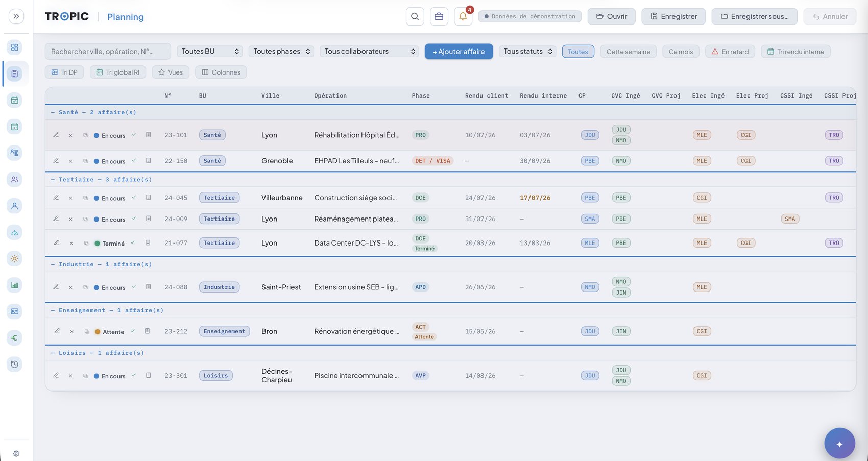Screen dimensions: 868x461
Task: Open the euro icon in the sidebar
Action: click(x=15, y=337)
